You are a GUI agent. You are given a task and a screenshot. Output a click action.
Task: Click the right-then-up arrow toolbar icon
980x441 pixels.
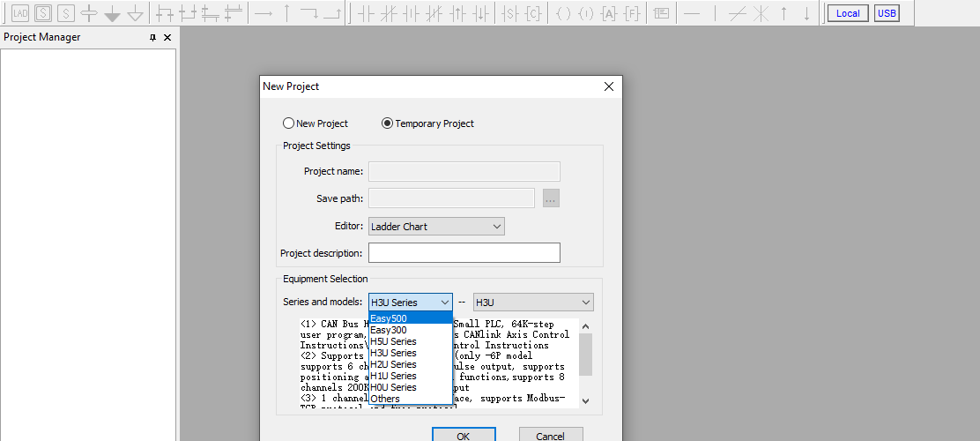pyautogui.click(x=332, y=13)
